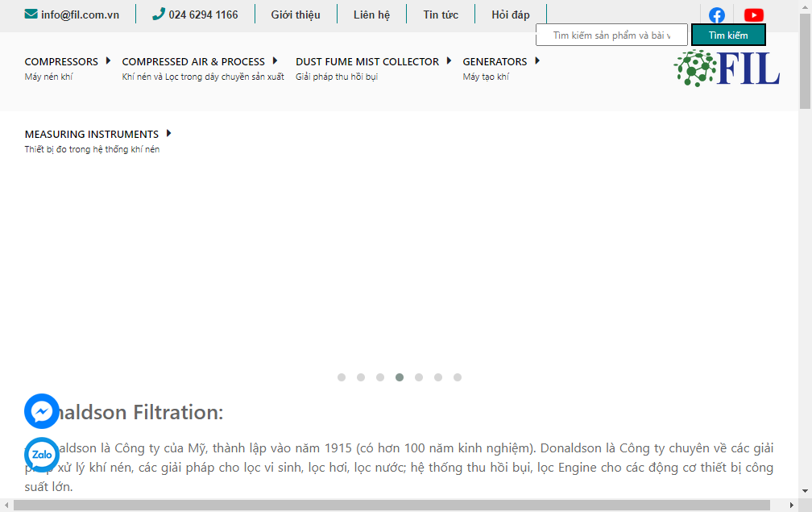Open DUST FUME MIST COLLECTOR menu
This screenshot has width=812, height=512.
tap(367, 61)
